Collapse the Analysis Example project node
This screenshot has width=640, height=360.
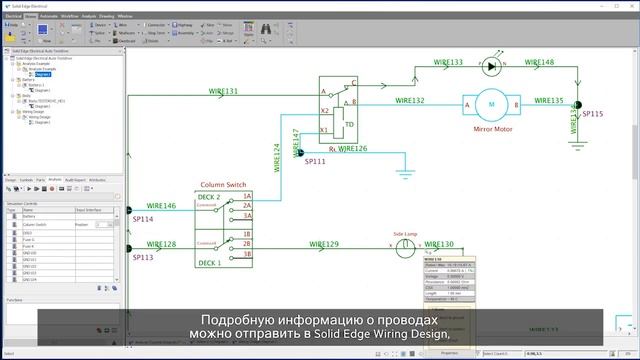13,64
